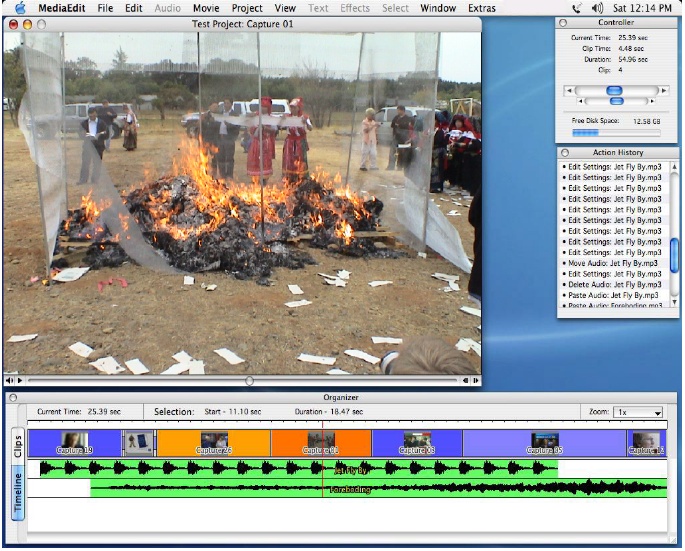Click the phone status icon in menu bar
The image size is (685, 551).
pos(577,8)
